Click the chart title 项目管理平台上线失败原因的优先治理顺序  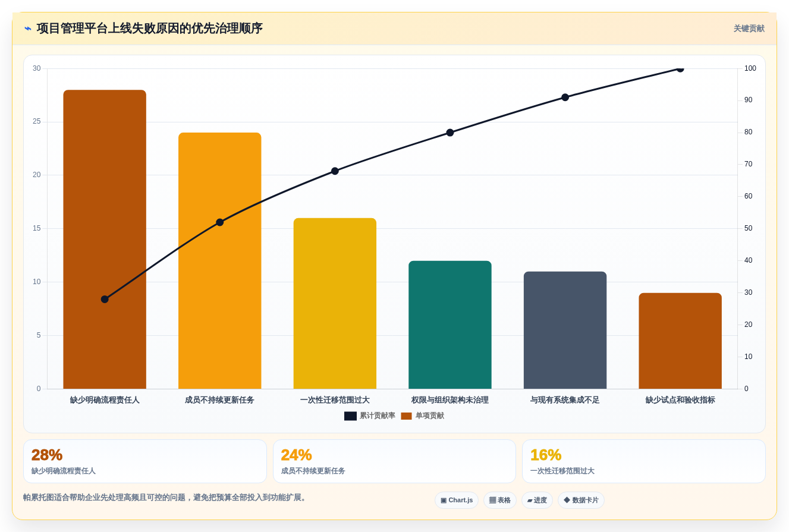click(149, 29)
